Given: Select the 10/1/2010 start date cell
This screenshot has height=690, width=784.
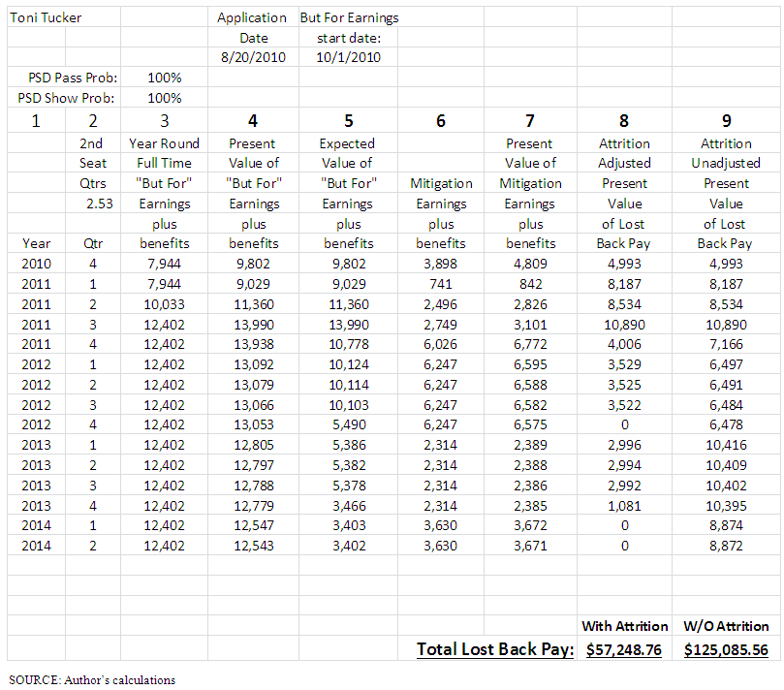Looking at the screenshot, I should 349,57.
